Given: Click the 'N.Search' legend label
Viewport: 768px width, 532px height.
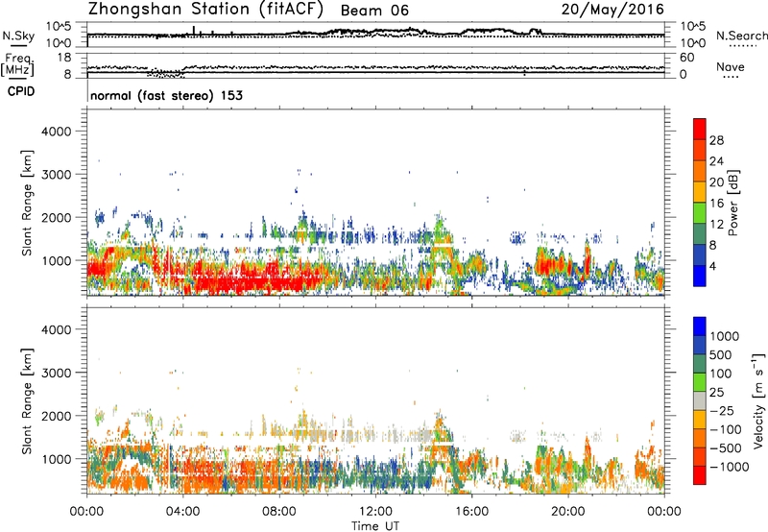Looking at the screenshot, I should coord(741,36).
